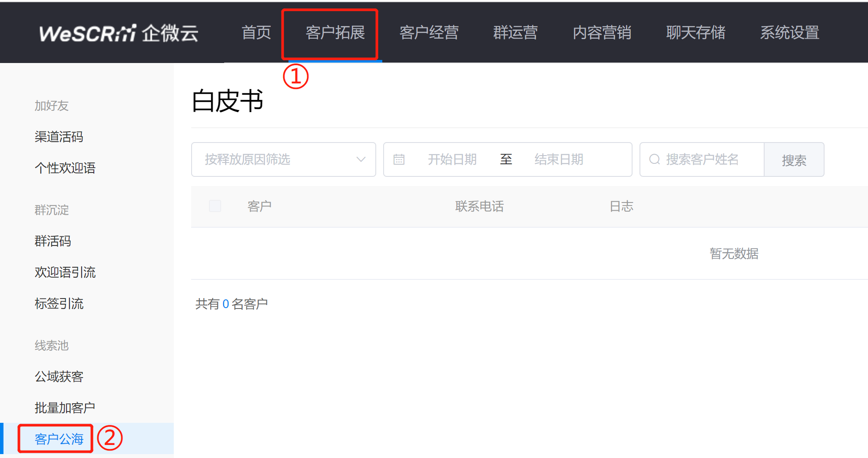
Task: Go to 内容营销 section
Action: [602, 33]
